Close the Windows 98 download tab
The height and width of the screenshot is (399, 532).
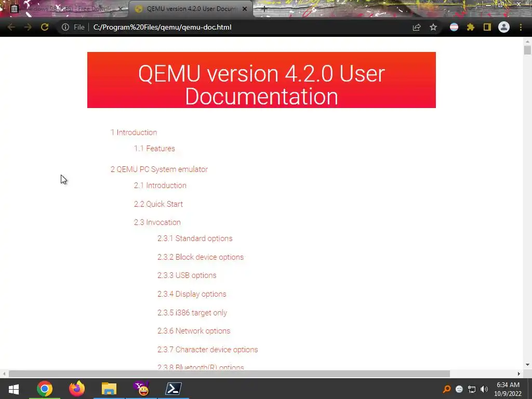(x=121, y=9)
